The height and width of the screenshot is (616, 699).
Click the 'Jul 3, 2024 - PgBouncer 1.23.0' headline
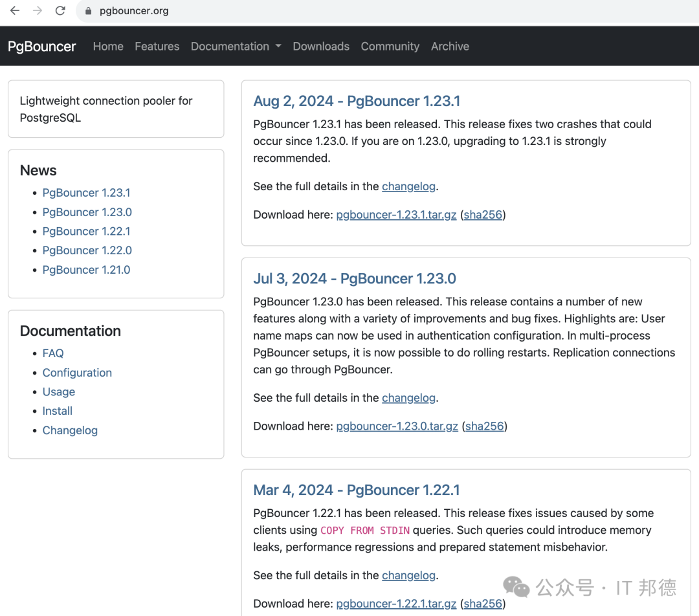pyautogui.click(x=355, y=279)
